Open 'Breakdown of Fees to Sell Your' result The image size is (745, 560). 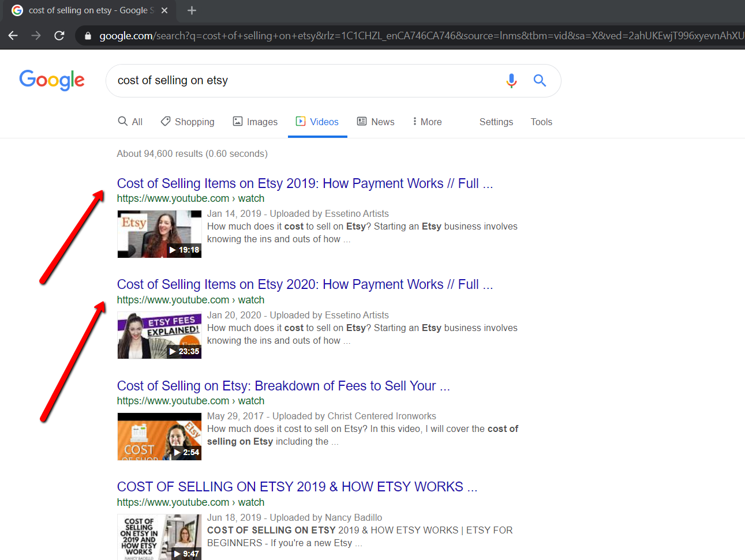click(x=283, y=386)
